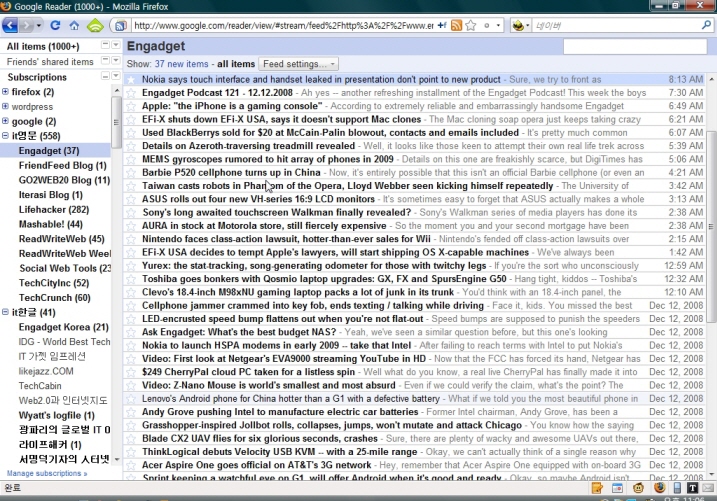
Task: Star the Used BlackBerrys item
Action: [x=131, y=133]
